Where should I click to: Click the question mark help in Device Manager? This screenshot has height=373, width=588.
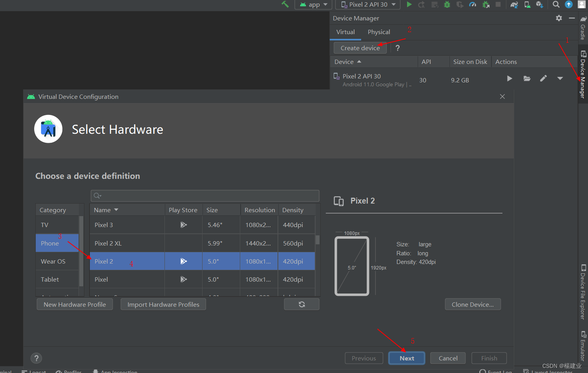tap(398, 48)
